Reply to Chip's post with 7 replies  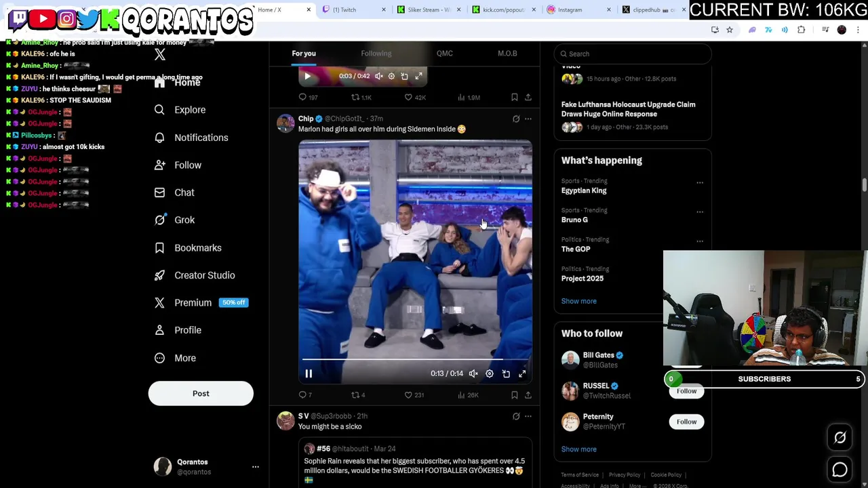[x=305, y=395]
